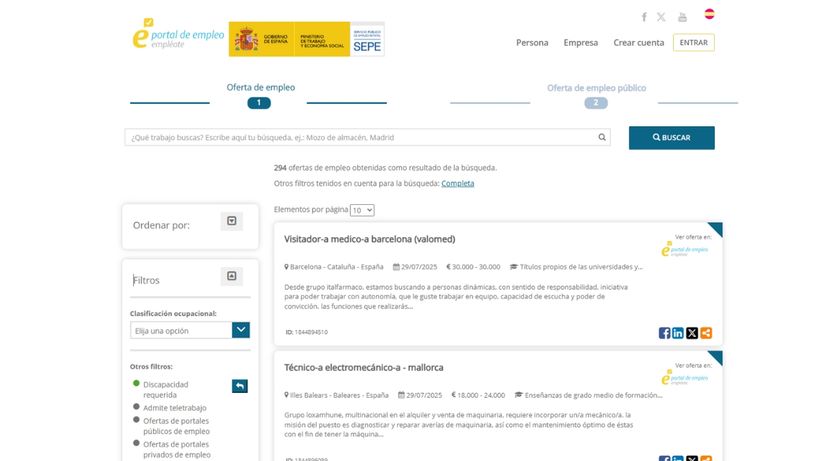The width and height of the screenshot is (820, 461).
Task: Click the orange share icon on first offer
Action: pyautogui.click(x=706, y=333)
